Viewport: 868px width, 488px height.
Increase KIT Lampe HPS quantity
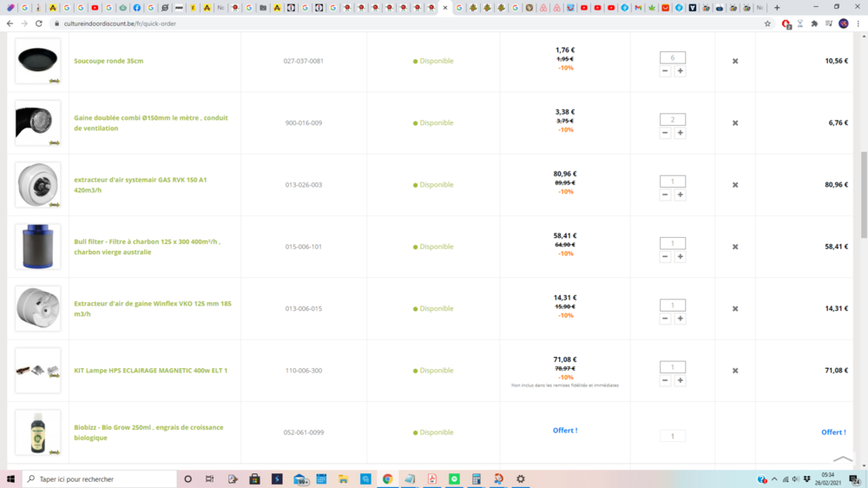click(x=681, y=380)
